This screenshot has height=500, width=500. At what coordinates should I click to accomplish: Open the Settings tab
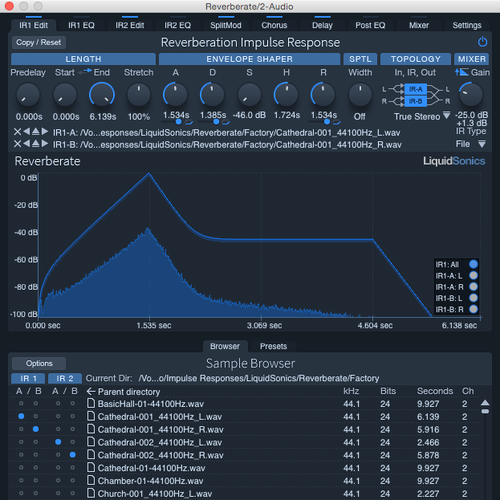[467, 25]
